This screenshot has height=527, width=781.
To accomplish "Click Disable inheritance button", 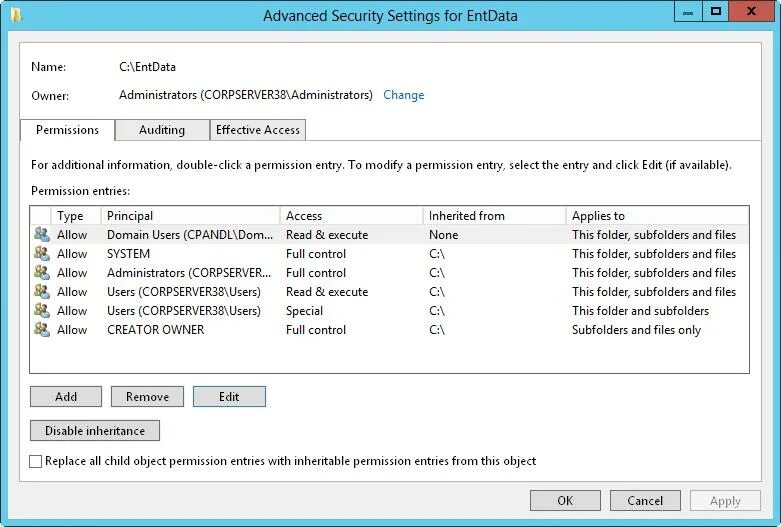I will [95, 431].
